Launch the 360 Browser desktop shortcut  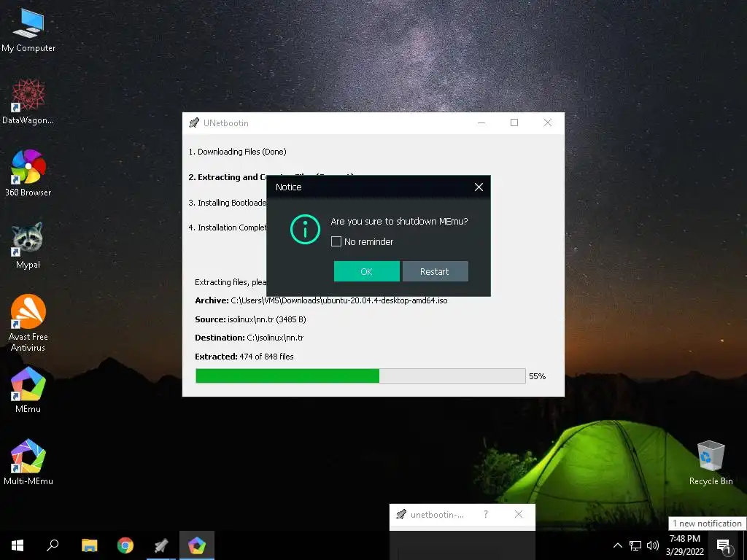click(x=28, y=174)
